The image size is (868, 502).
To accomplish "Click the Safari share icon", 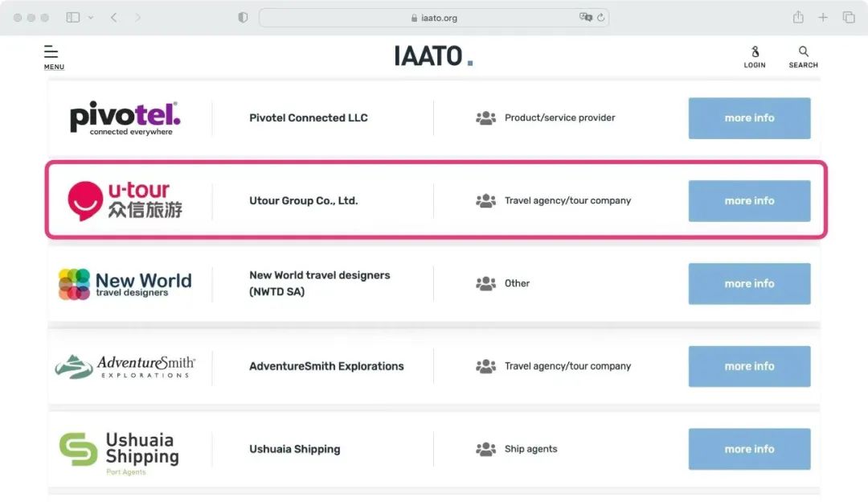I will (x=798, y=18).
